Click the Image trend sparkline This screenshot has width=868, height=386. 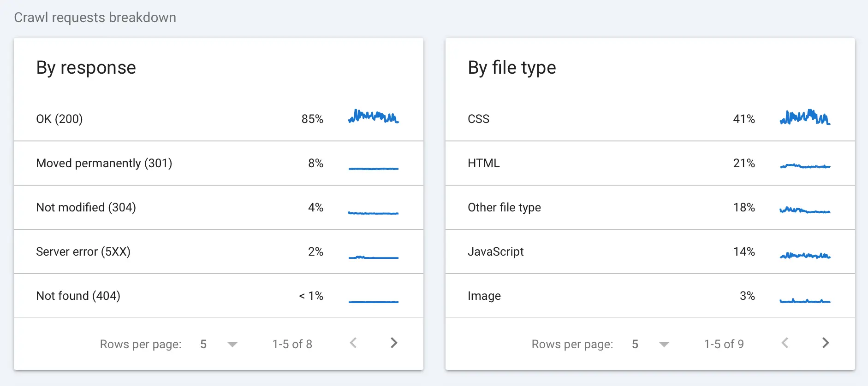point(805,301)
